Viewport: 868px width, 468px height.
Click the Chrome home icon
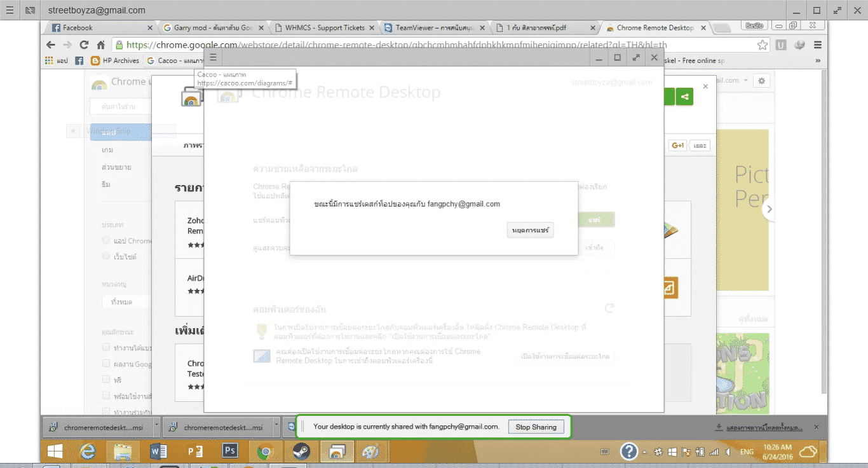tap(100, 45)
